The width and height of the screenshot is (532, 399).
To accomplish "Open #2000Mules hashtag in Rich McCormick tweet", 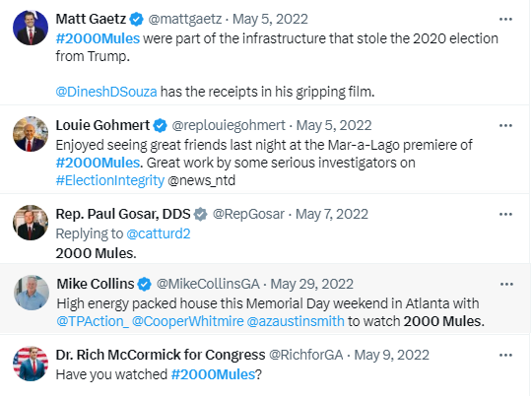I will tap(213, 374).
